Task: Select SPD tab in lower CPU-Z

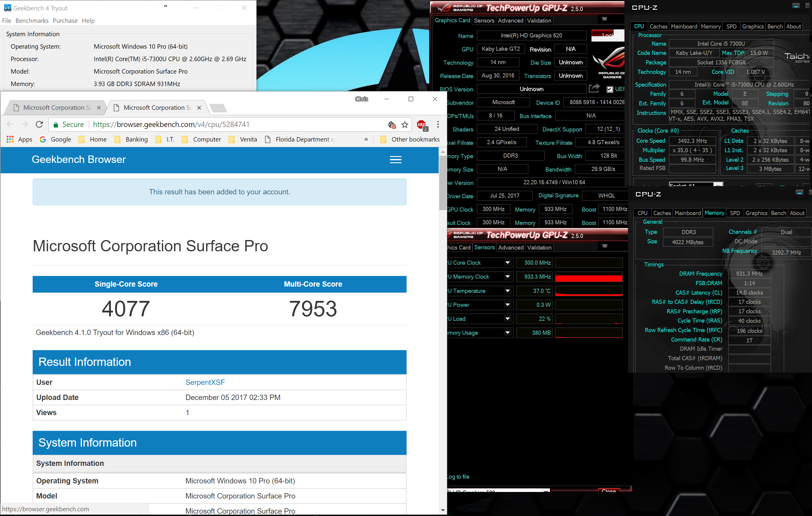Action: 735,213
